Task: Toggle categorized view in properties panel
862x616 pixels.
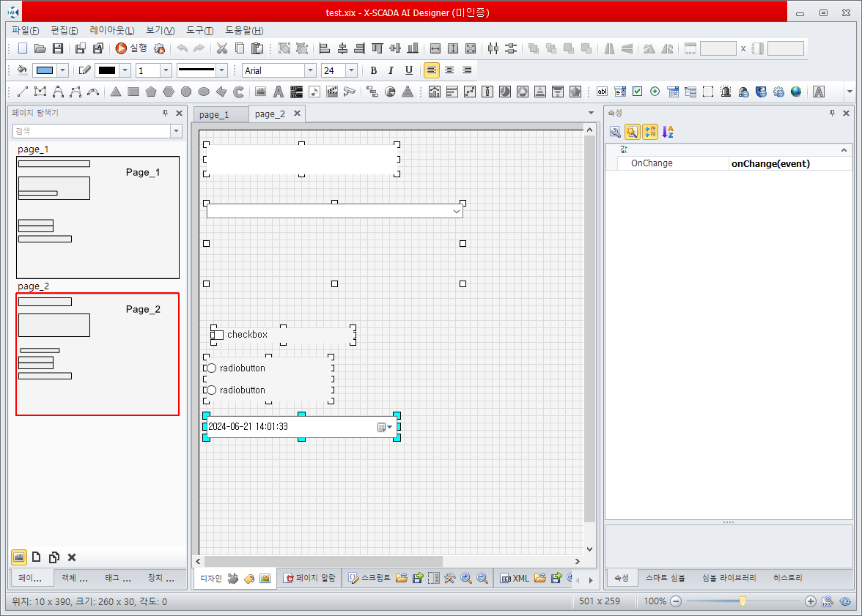Action: pyautogui.click(x=649, y=132)
